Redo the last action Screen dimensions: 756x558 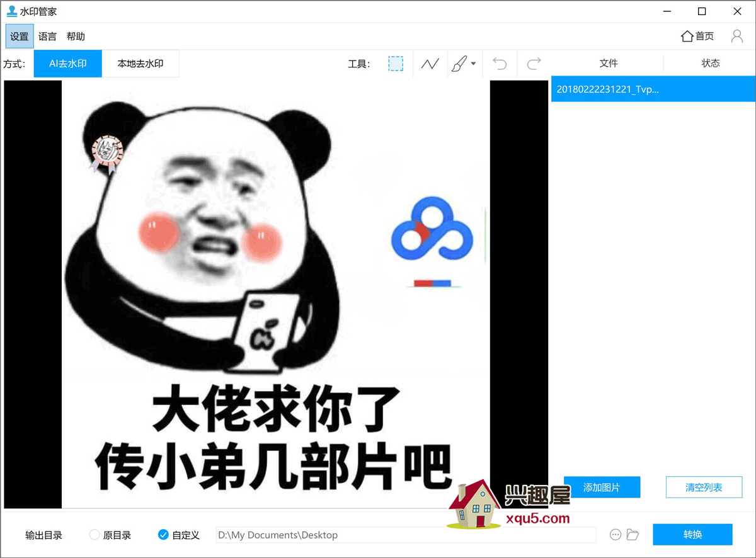[534, 64]
